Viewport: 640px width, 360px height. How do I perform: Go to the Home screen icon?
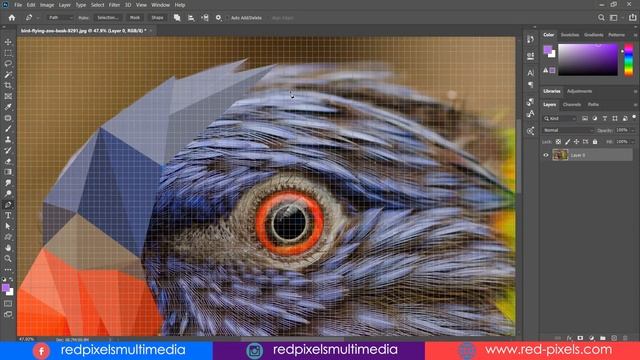(x=12, y=18)
